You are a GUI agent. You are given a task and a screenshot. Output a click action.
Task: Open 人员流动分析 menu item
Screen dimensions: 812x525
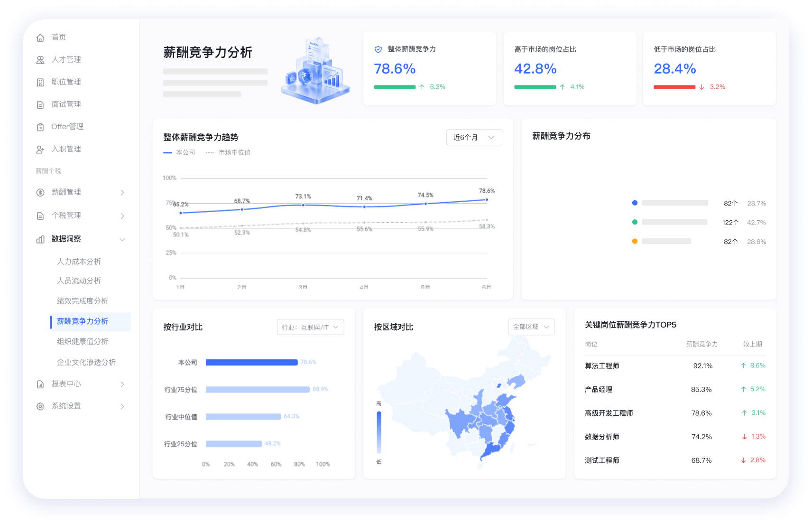[79, 281]
